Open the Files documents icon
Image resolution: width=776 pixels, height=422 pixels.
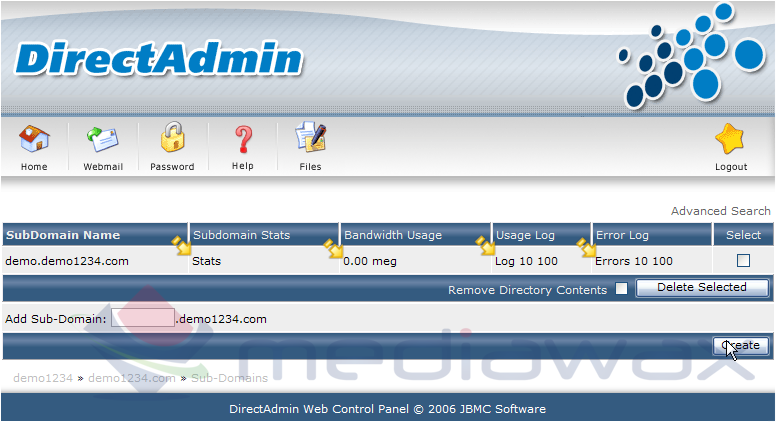tap(310, 137)
